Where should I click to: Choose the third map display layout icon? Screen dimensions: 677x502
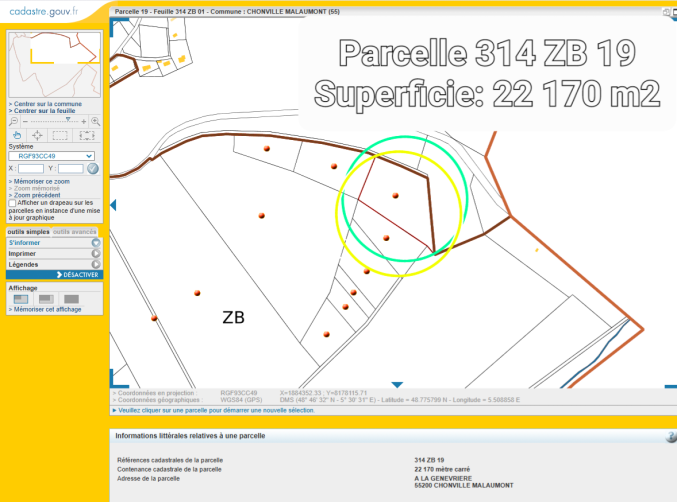(x=71, y=298)
